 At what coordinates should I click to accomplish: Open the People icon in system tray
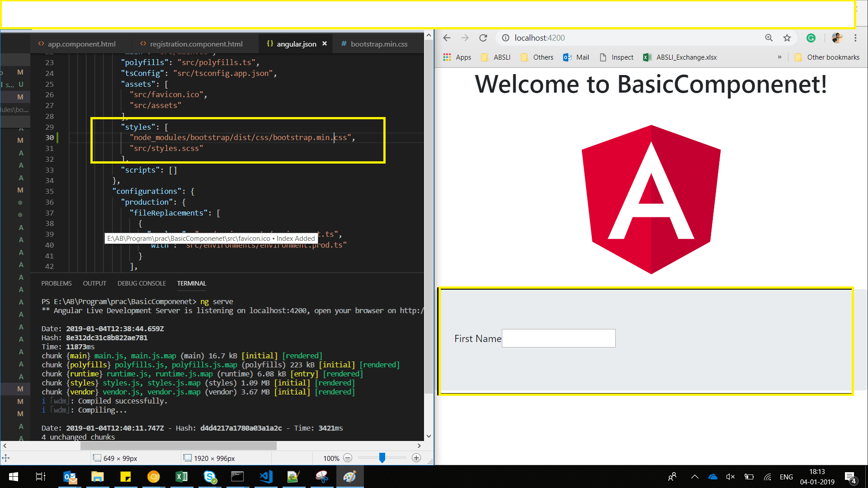[x=672, y=477]
